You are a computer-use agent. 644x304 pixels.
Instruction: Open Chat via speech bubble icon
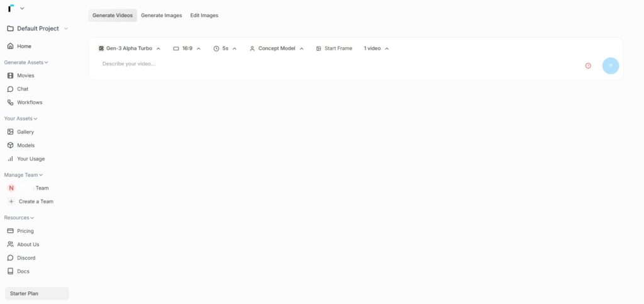point(10,89)
